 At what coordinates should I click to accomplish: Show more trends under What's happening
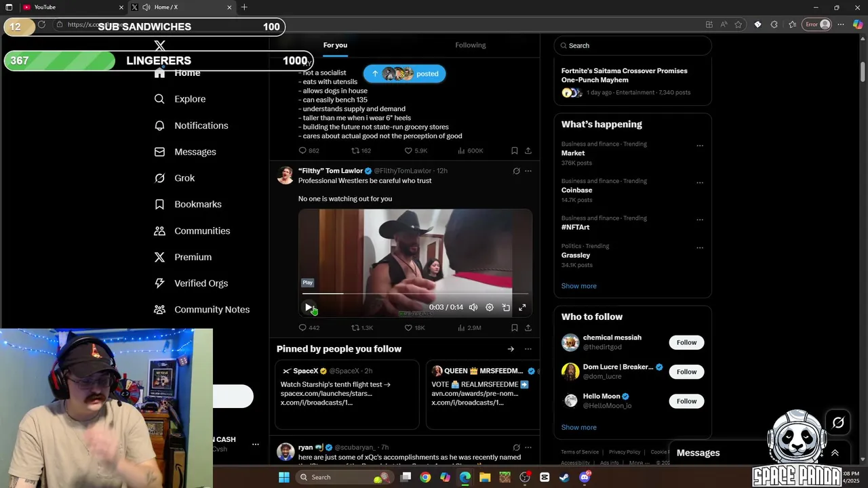(579, 286)
